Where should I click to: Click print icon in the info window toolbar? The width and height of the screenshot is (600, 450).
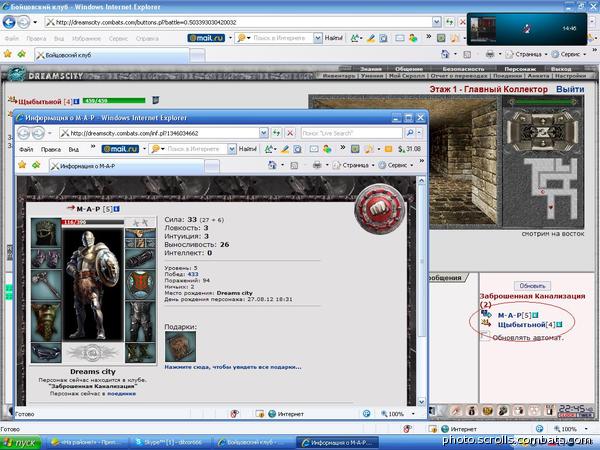pos(317,165)
